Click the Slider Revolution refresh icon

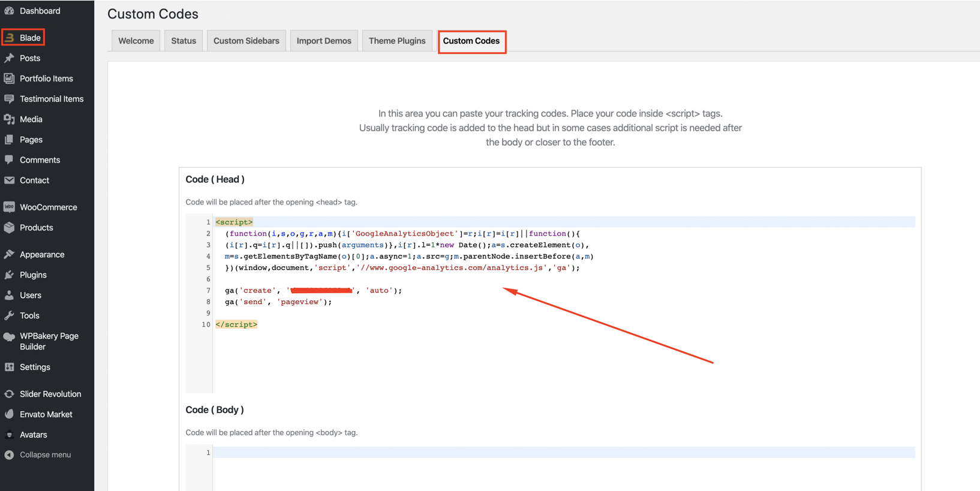coord(9,394)
